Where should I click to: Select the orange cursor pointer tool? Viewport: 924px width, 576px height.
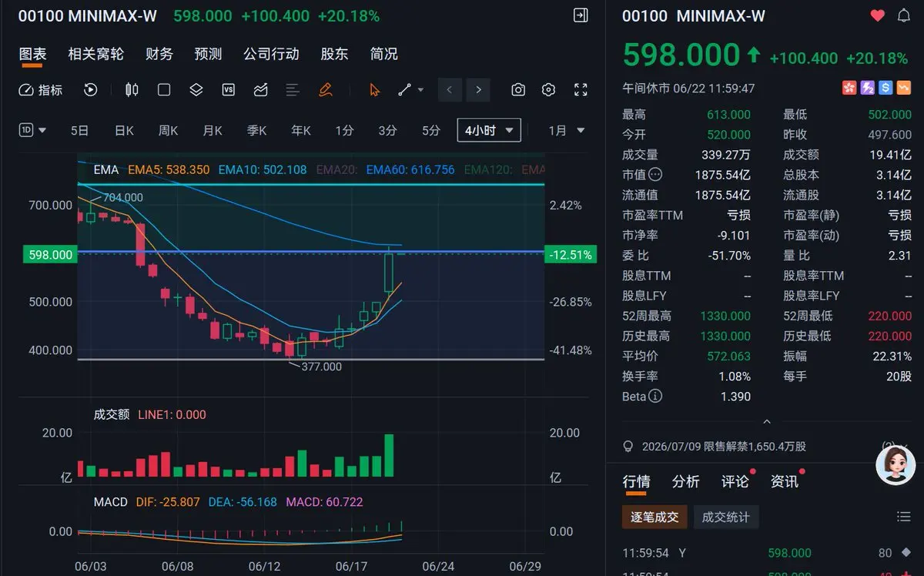[x=375, y=90]
